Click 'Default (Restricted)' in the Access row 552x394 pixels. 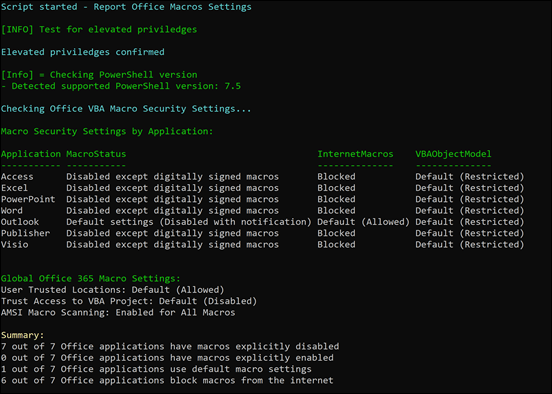(x=470, y=176)
